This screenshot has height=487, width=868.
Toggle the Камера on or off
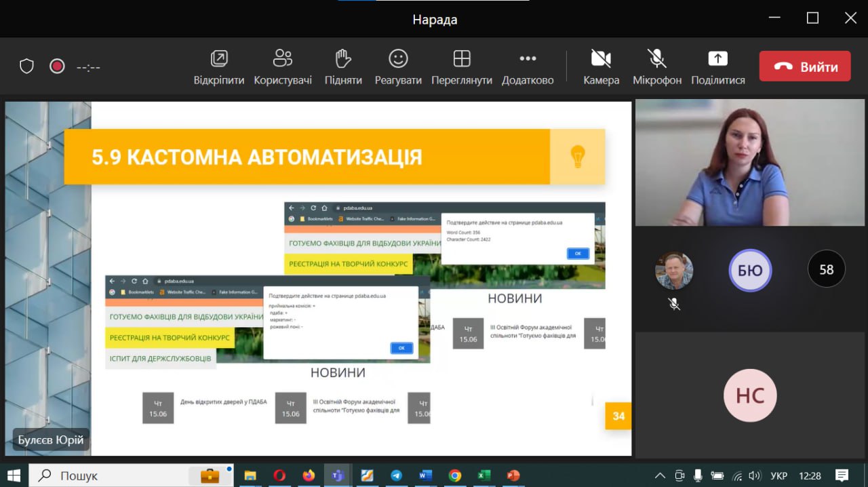(x=601, y=67)
